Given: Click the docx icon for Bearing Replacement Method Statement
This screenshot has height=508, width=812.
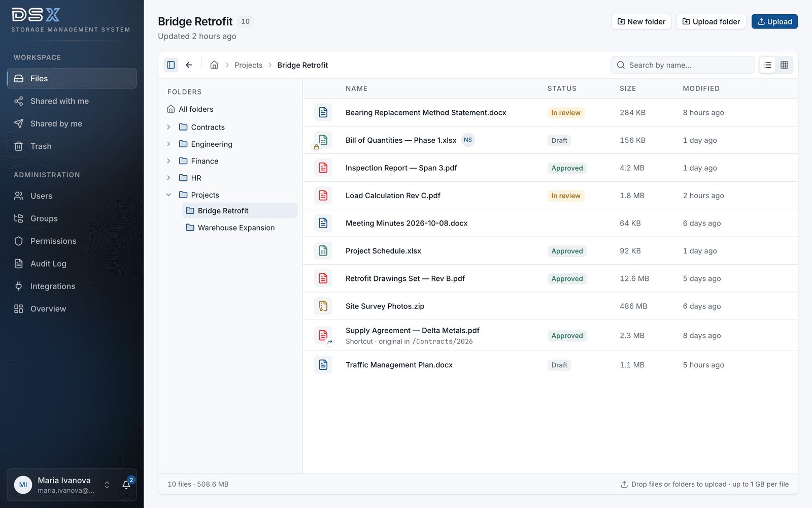Looking at the screenshot, I should click(x=323, y=112).
